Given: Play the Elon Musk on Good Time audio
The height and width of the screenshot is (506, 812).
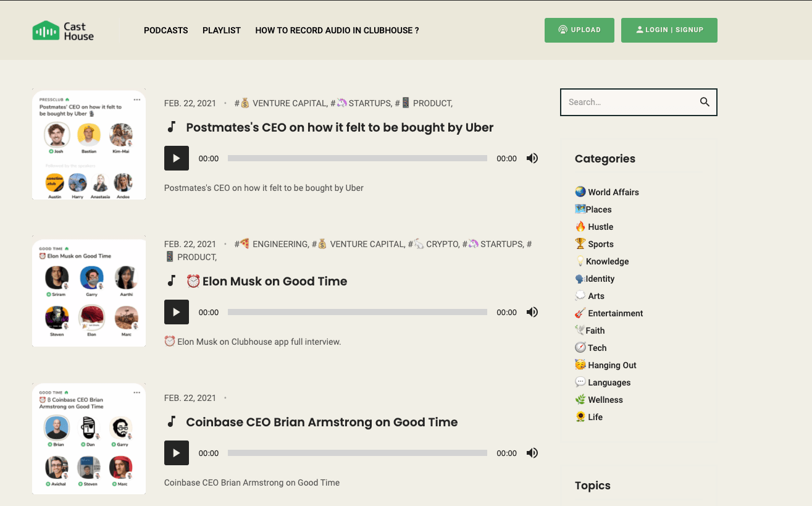Looking at the screenshot, I should (x=177, y=312).
